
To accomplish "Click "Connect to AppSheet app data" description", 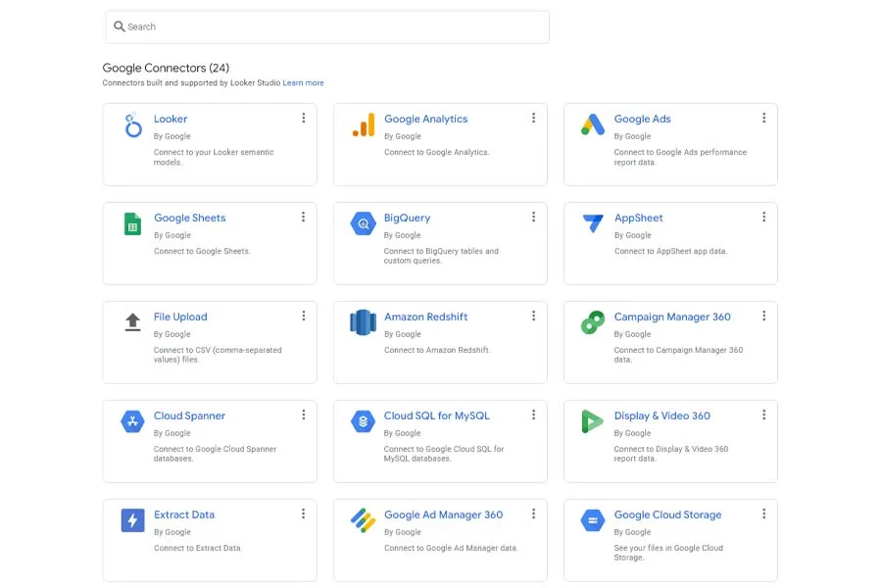I will point(670,251).
